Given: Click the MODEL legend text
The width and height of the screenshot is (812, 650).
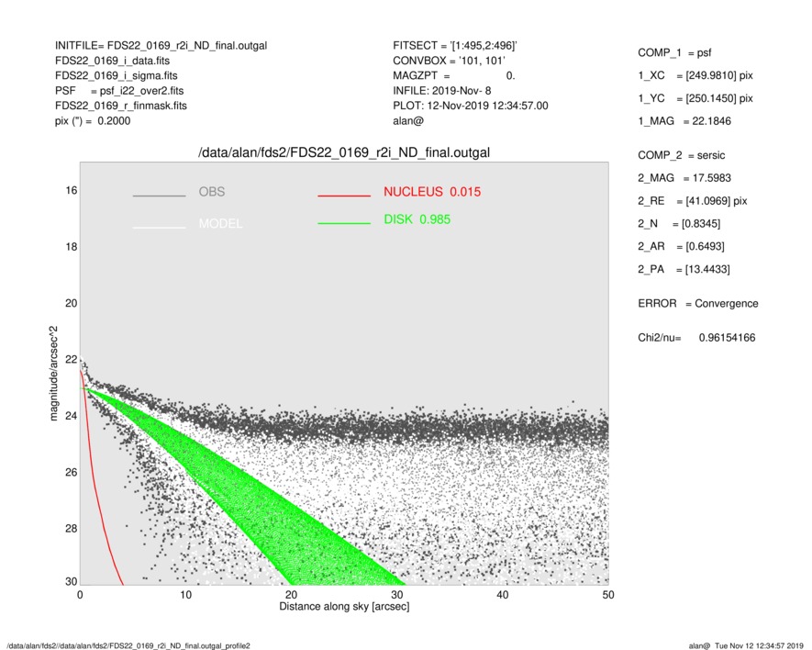Looking at the screenshot, I should (220, 224).
